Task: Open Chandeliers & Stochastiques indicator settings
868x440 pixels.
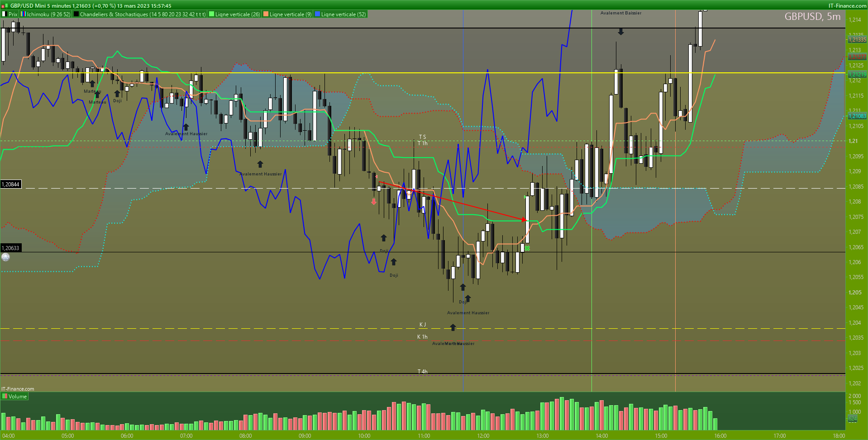Action: [143, 14]
